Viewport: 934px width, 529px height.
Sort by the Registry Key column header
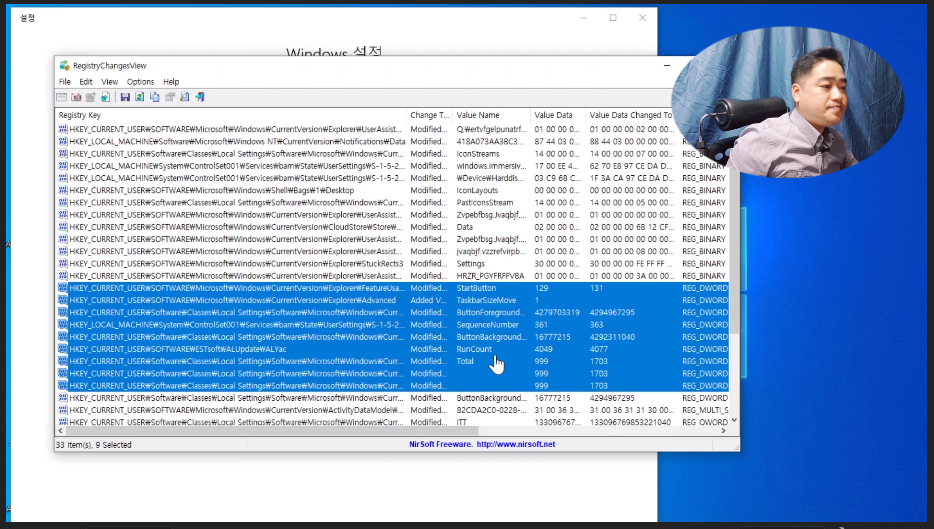point(231,115)
